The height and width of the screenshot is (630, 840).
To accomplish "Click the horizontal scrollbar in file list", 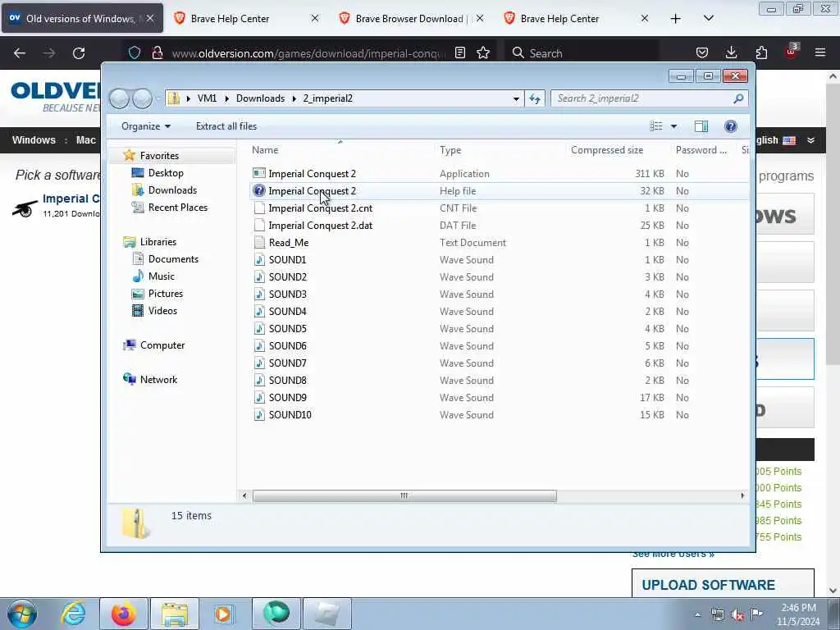I will pyautogui.click(x=404, y=495).
